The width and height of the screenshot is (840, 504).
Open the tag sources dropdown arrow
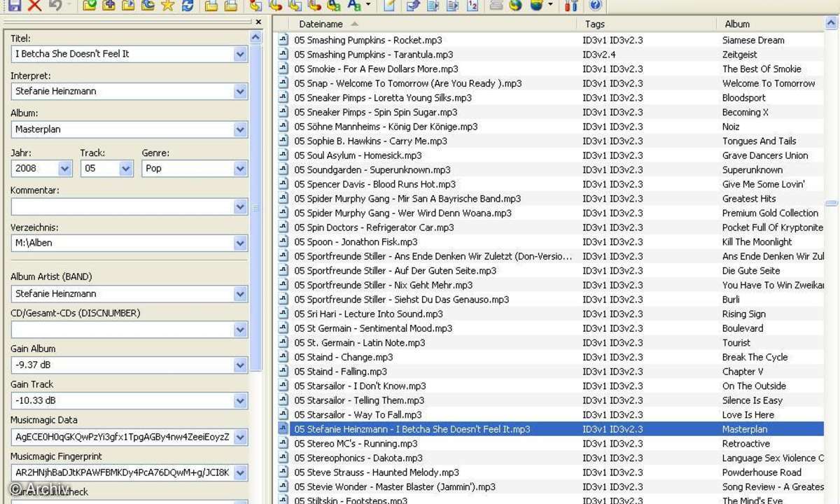(550, 6)
